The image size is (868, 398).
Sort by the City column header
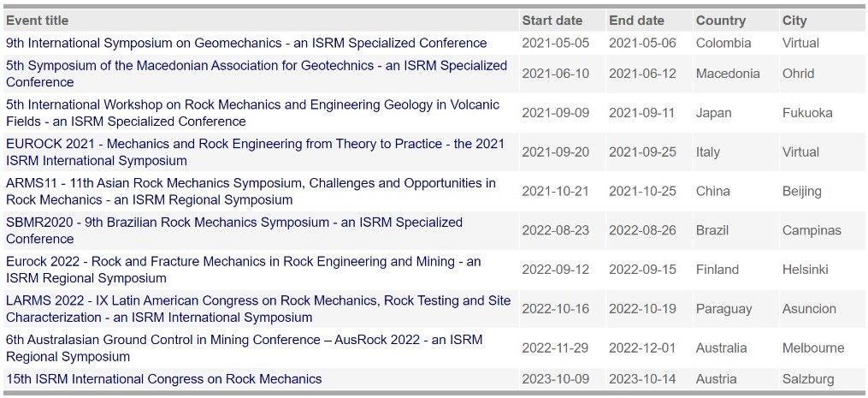pos(794,21)
